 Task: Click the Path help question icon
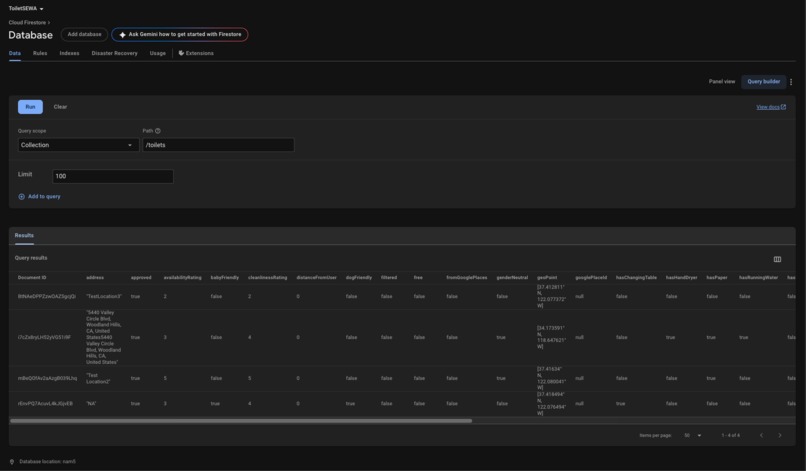tap(158, 131)
